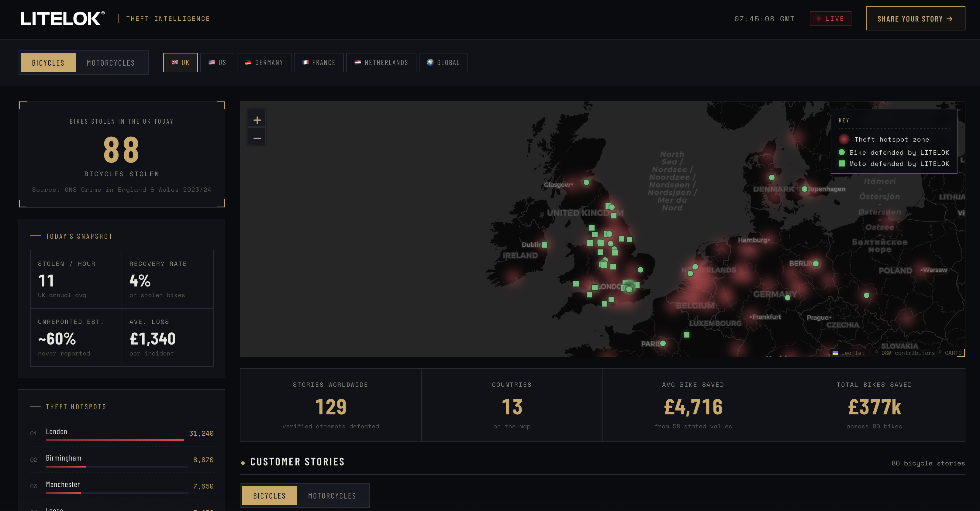
Task: Select the US region tab
Action: tap(217, 63)
